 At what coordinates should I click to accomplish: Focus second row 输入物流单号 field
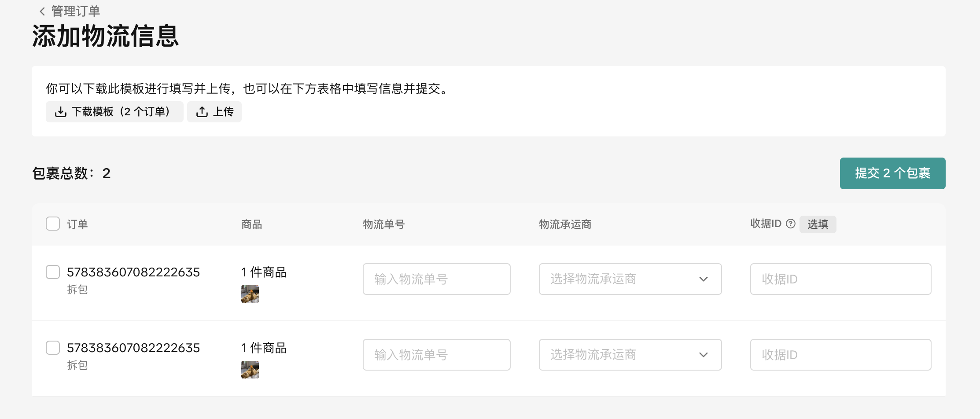tap(436, 355)
